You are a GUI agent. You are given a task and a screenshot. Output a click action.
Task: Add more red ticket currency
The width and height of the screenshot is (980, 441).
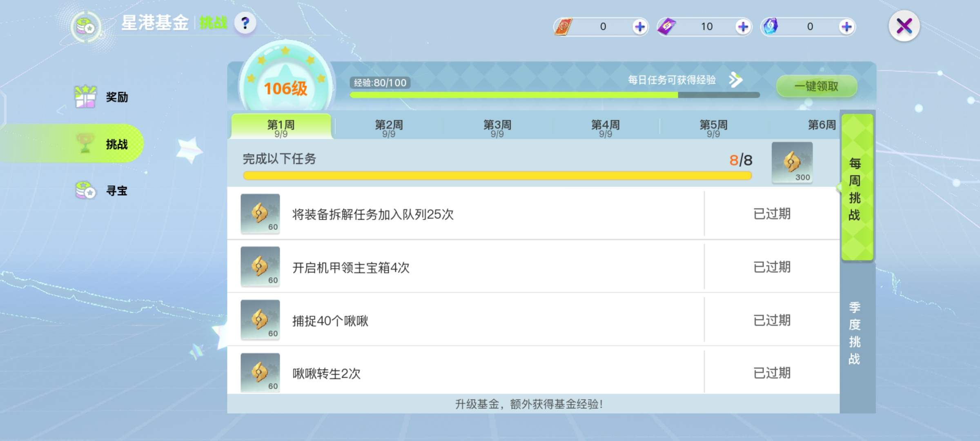[x=639, y=27]
